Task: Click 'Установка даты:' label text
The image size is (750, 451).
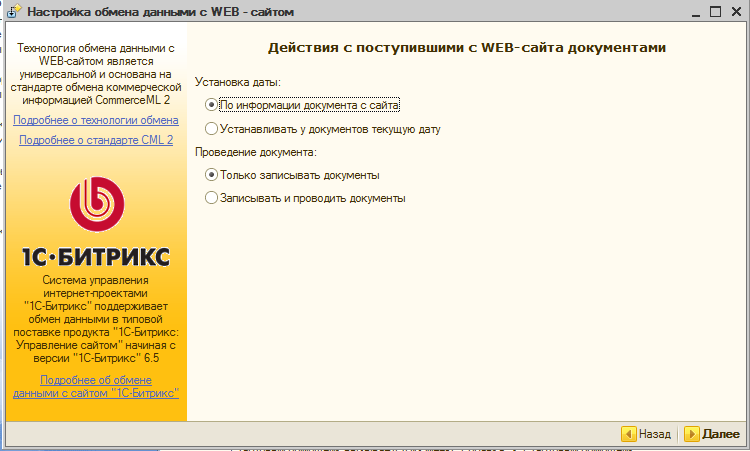Action: (238, 82)
